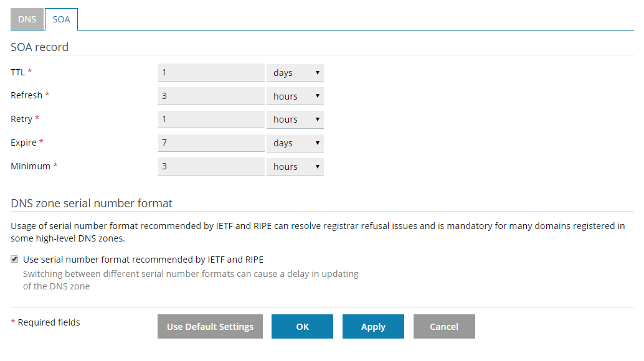
Task: Open the Minimum time unit dropdown
Action: click(x=295, y=167)
